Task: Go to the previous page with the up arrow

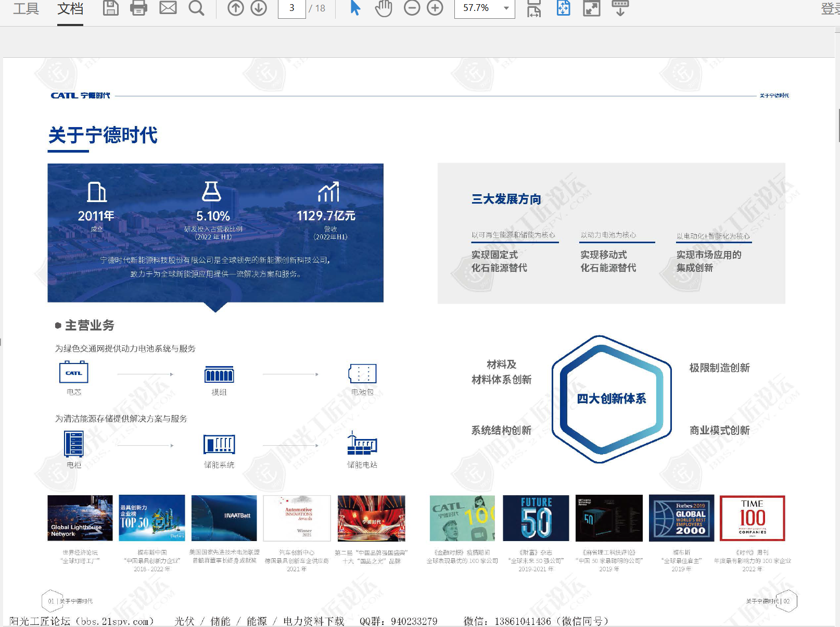Action: point(236,8)
